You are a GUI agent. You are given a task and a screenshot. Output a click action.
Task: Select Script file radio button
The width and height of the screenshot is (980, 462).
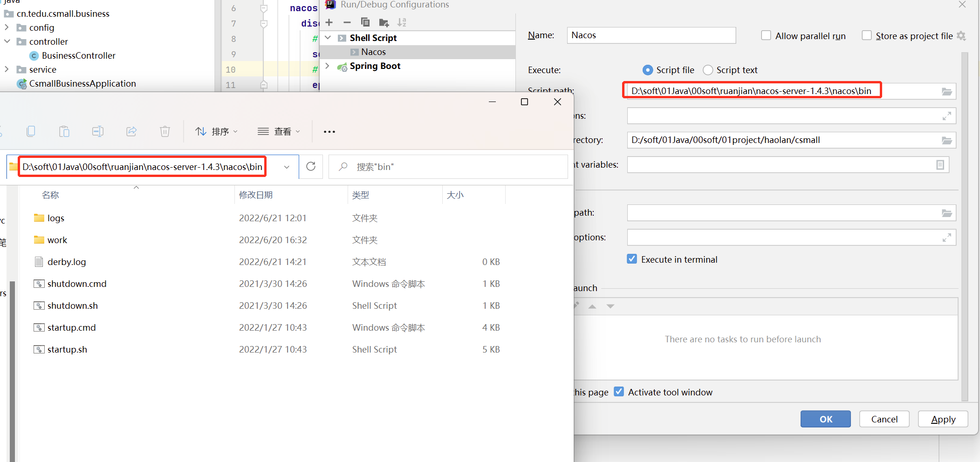pyautogui.click(x=648, y=70)
